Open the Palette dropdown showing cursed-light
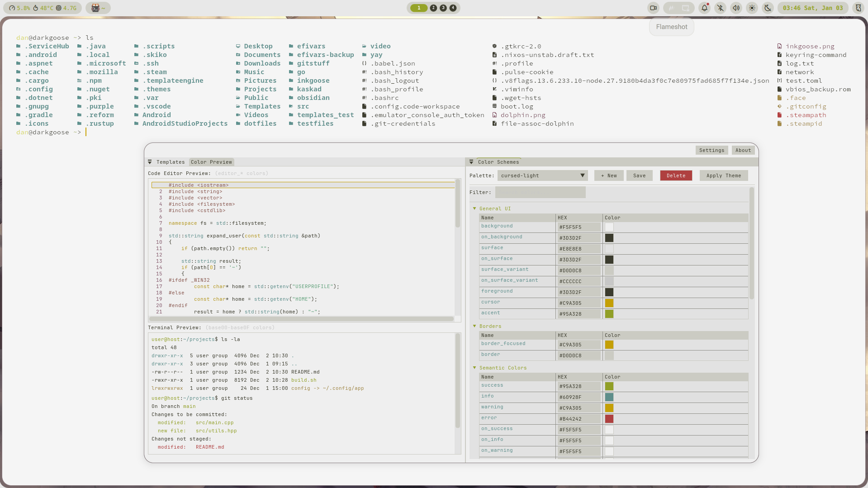 [x=542, y=175]
